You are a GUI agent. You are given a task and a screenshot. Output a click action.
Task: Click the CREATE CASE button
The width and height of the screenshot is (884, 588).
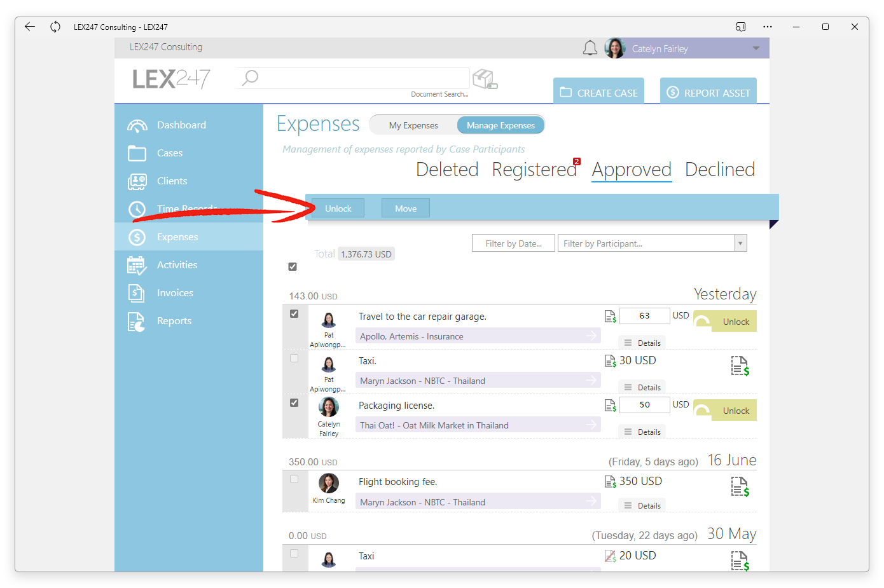(x=598, y=92)
